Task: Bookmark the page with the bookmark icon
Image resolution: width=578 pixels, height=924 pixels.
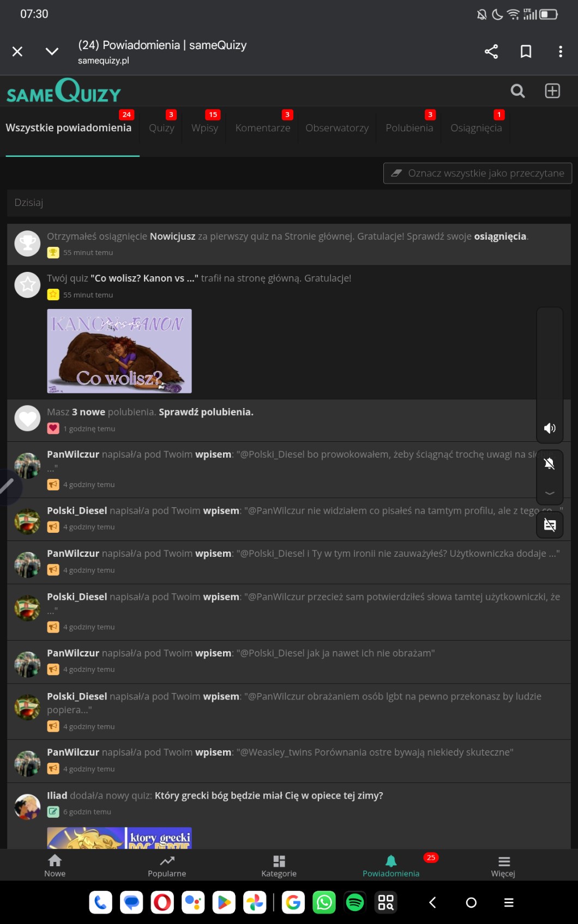Action: pyautogui.click(x=526, y=52)
